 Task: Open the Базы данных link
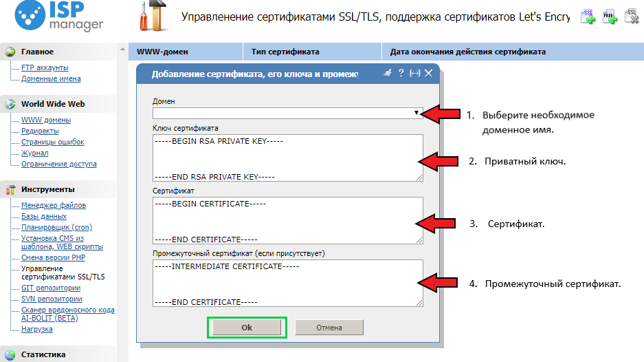pyautogui.click(x=44, y=216)
